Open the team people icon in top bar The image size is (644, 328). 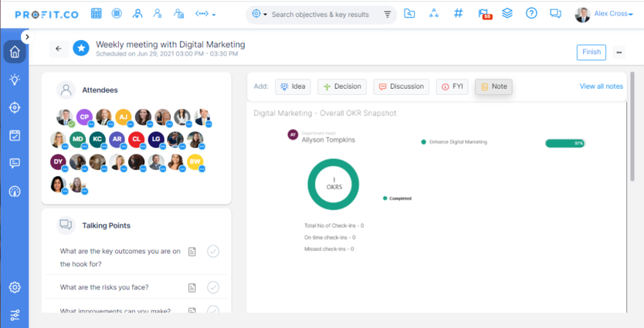click(x=137, y=14)
